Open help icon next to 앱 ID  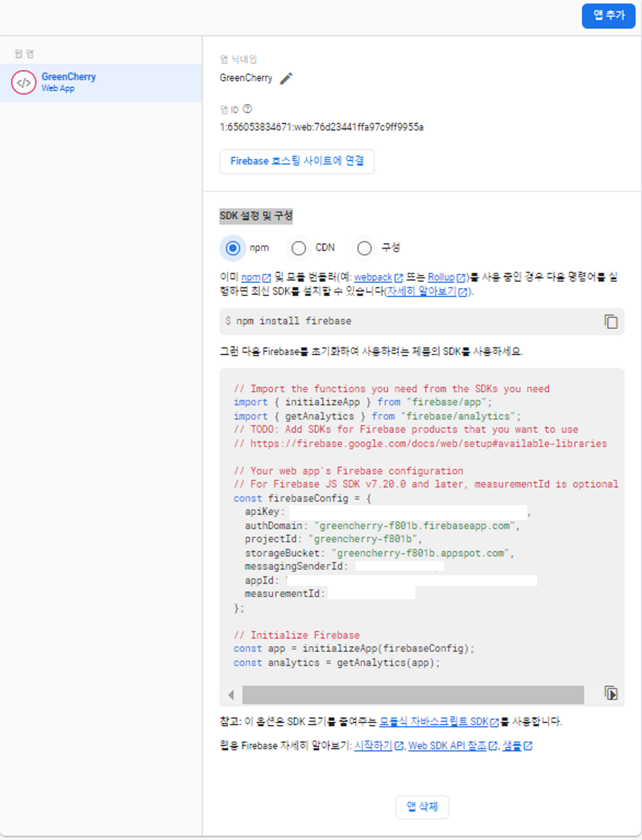[247, 109]
